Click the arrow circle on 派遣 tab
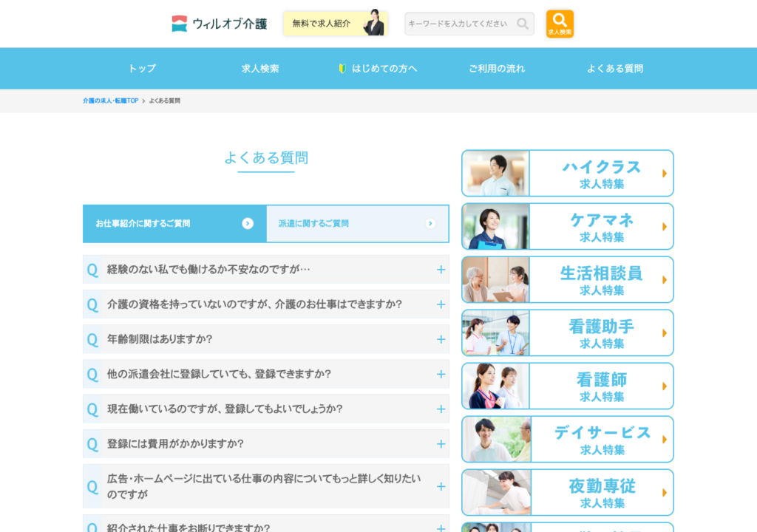This screenshot has height=532, width=757. tap(430, 224)
